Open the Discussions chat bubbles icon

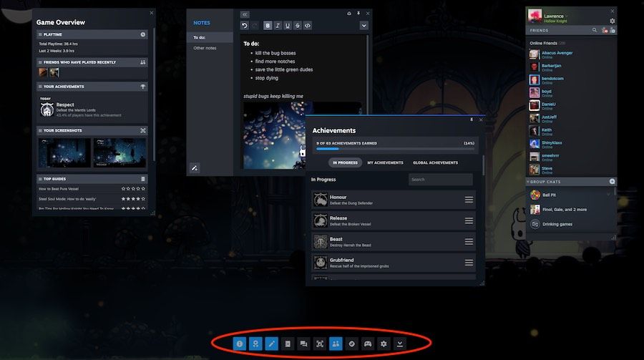coord(303,344)
